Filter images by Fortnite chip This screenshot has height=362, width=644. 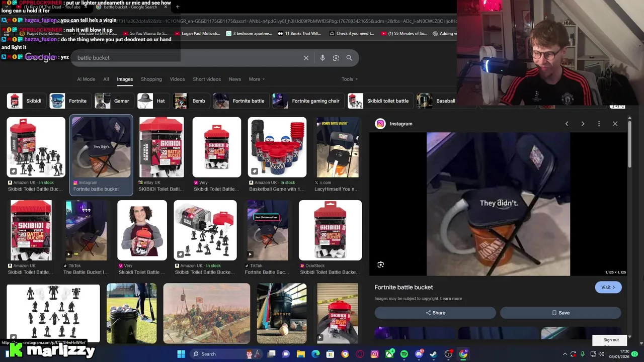click(x=70, y=101)
